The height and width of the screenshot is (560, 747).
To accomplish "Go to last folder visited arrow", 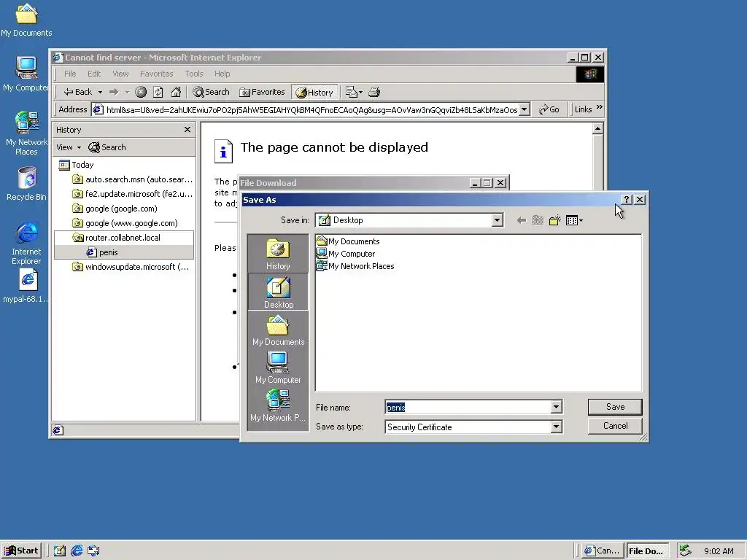I will (521, 220).
